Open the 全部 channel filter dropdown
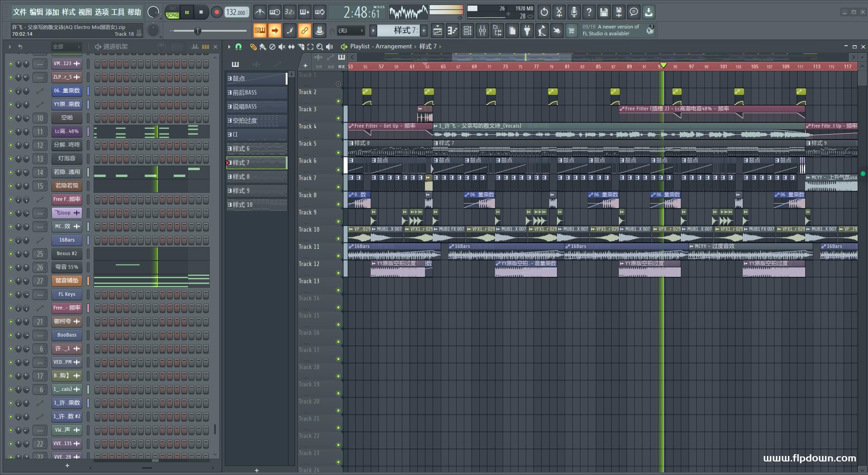This screenshot has height=475, width=868. [66, 47]
